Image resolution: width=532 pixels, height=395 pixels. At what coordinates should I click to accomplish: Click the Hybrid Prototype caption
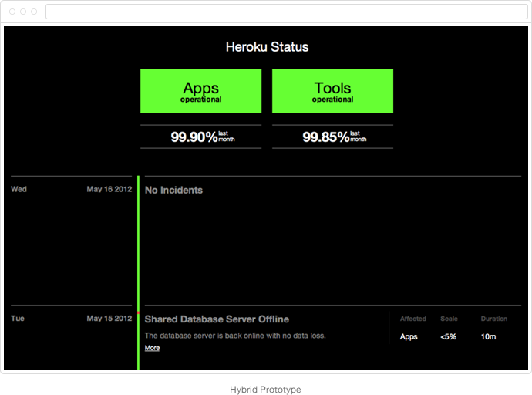click(x=266, y=389)
